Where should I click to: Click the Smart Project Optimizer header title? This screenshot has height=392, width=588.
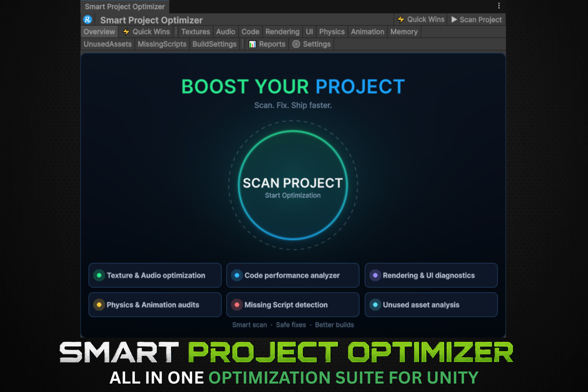click(x=151, y=20)
